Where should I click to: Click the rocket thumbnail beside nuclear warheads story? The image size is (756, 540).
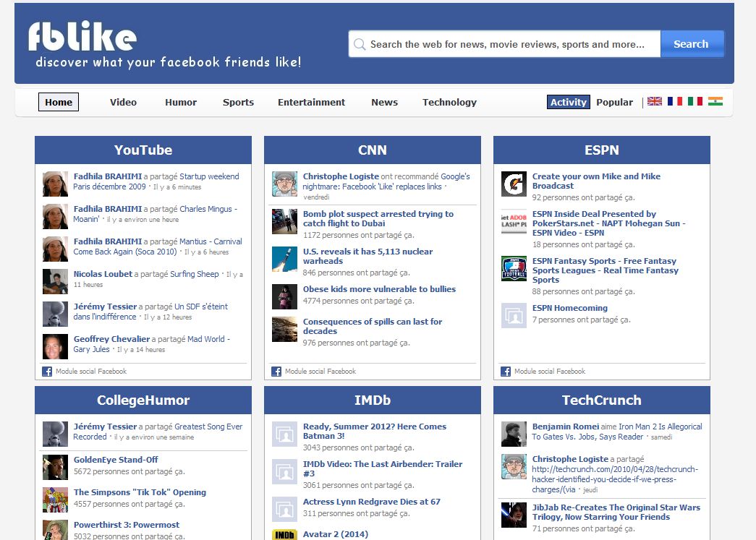tap(284, 260)
